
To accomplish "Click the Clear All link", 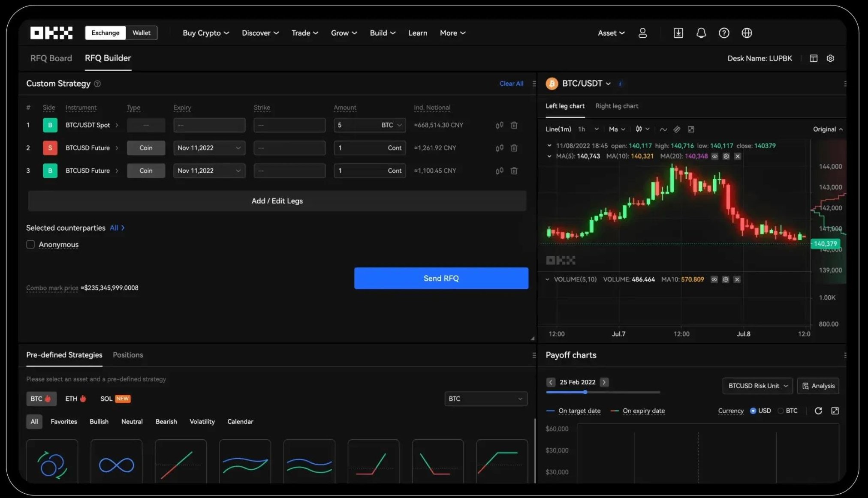I will (x=511, y=84).
